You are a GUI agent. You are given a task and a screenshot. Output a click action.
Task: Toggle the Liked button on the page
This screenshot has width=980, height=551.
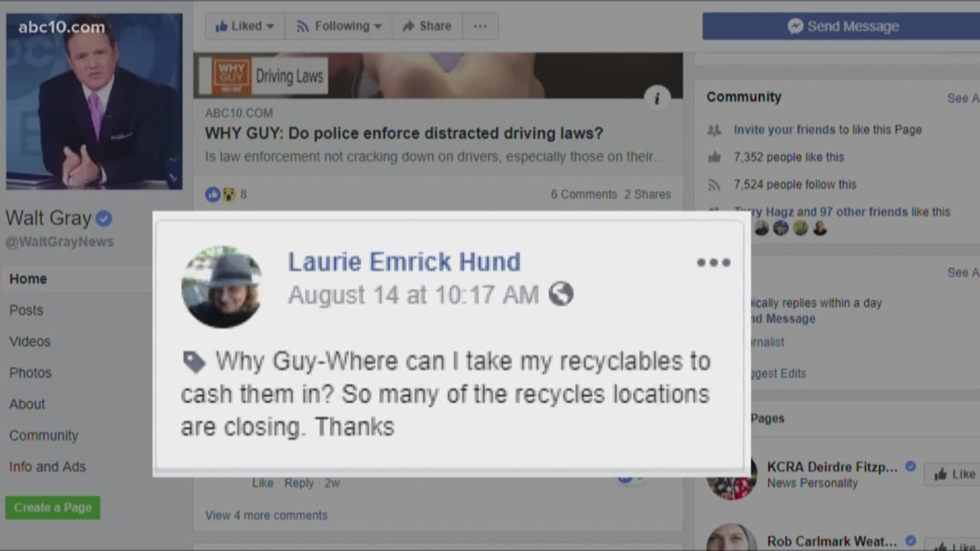(244, 26)
